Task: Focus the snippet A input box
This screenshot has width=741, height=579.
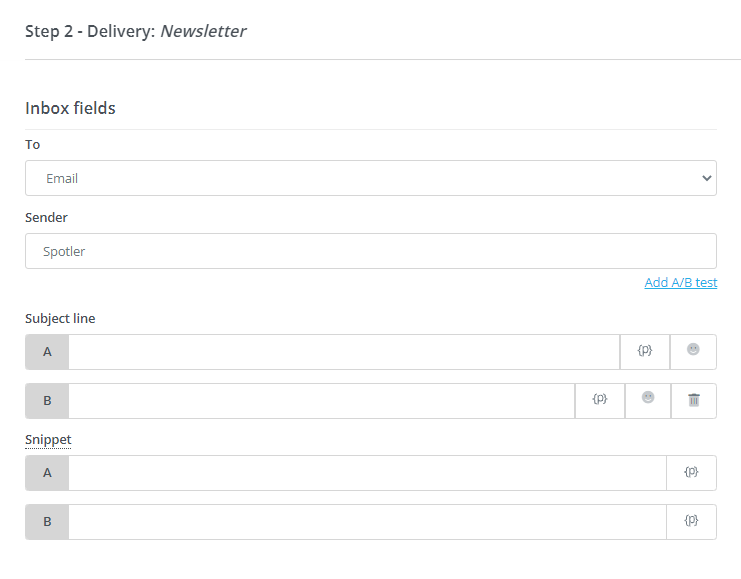Action: 367,473
